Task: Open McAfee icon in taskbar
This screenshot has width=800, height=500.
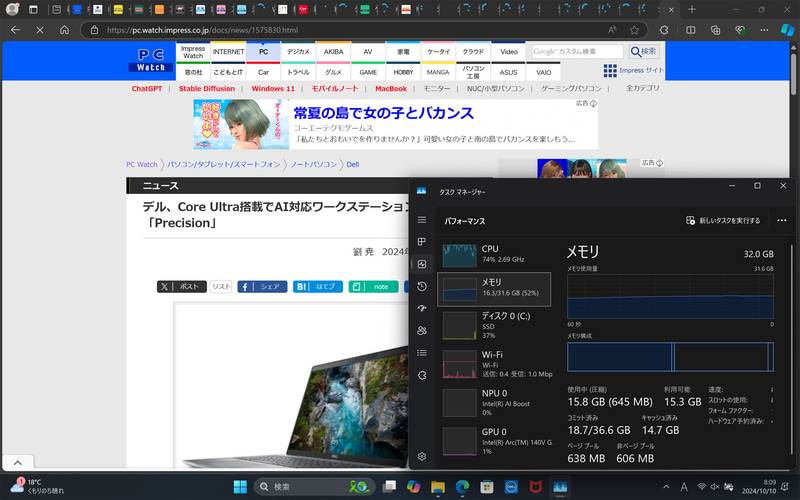Action: [x=535, y=487]
